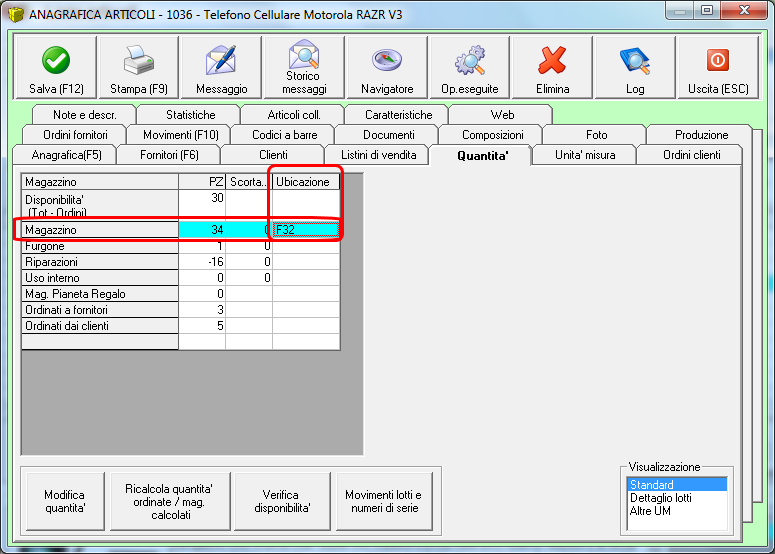Image resolution: width=775 pixels, height=554 pixels.
Task: Select Standard in Visualizzazione list
Action: coord(677,484)
